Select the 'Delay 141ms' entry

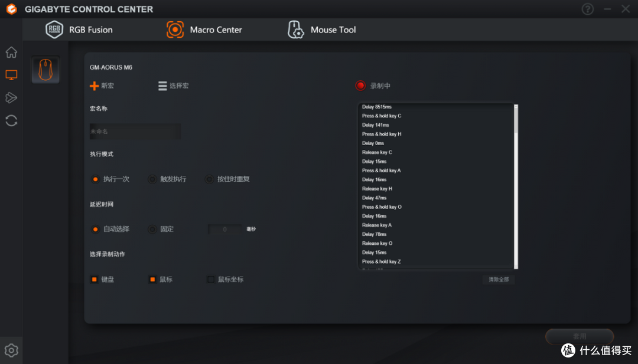coord(376,125)
